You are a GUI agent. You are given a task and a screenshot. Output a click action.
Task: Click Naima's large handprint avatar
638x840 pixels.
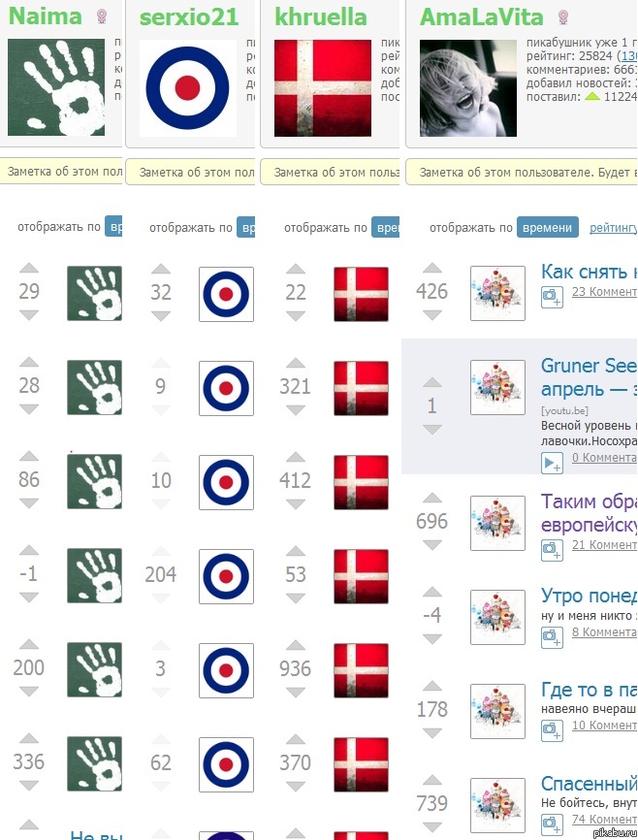(56, 86)
